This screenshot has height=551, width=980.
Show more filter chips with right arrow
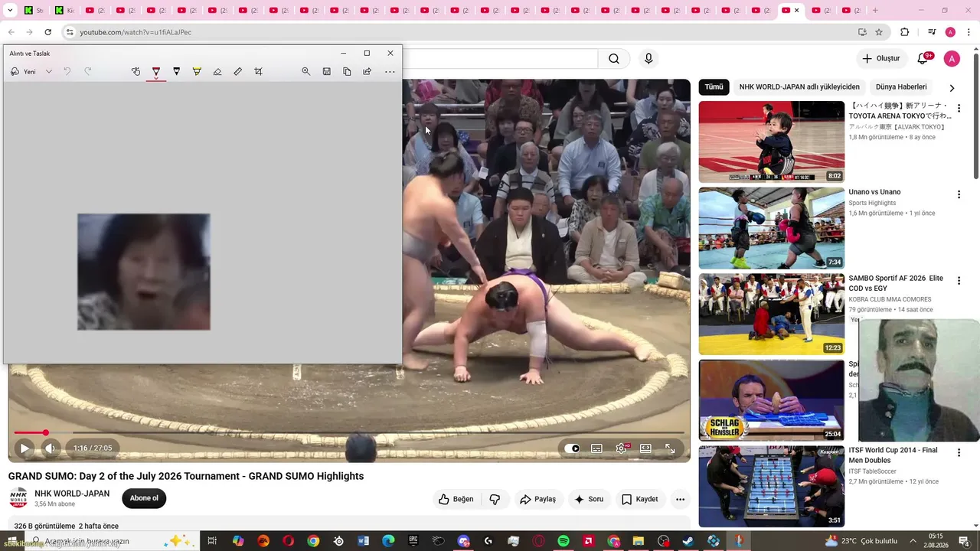[952, 88]
